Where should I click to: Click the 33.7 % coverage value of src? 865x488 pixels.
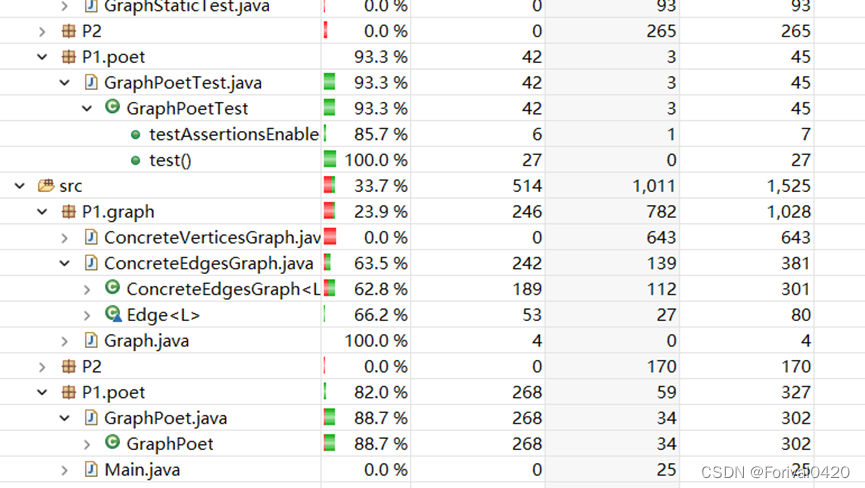381,186
